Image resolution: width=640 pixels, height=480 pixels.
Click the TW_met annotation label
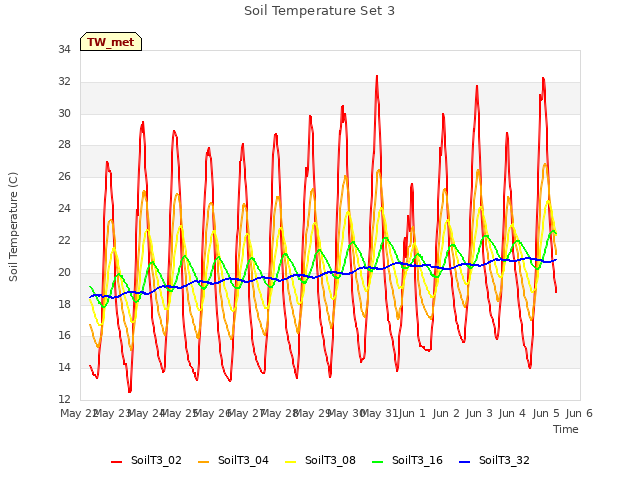[x=111, y=42]
